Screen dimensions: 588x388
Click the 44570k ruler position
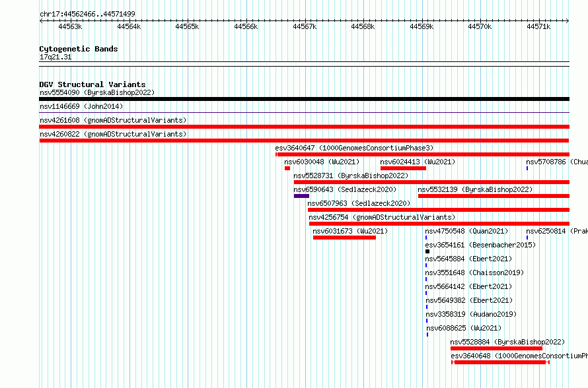click(x=480, y=26)
